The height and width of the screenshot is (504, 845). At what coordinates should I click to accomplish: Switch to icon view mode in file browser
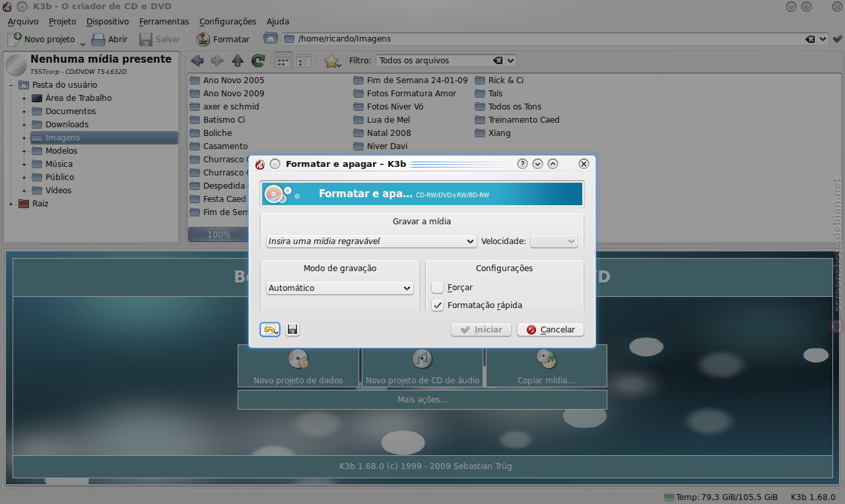[283, 61]
